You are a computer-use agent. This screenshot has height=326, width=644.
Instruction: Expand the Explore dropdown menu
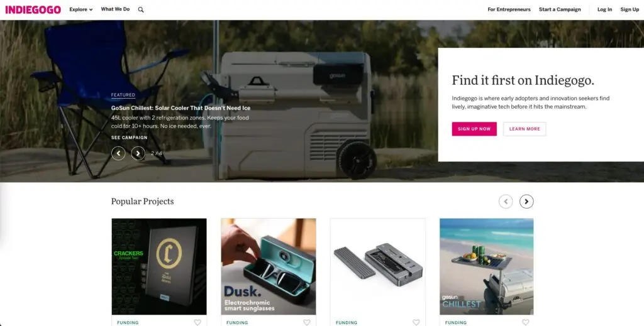(81, 9)
